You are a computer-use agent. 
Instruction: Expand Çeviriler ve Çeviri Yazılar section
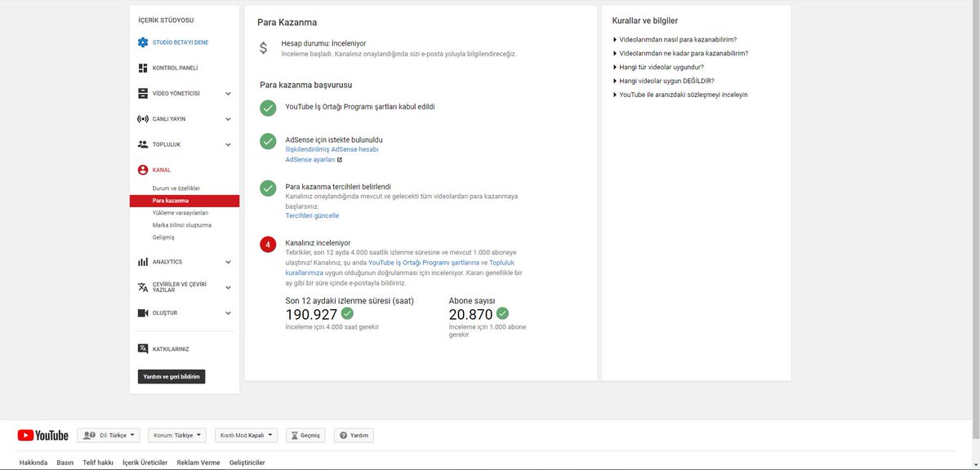(x=228, y=287)
